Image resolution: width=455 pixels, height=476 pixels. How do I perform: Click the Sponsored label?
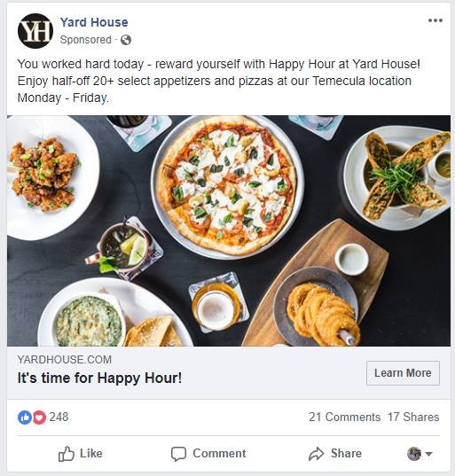[x=86, y=40]
